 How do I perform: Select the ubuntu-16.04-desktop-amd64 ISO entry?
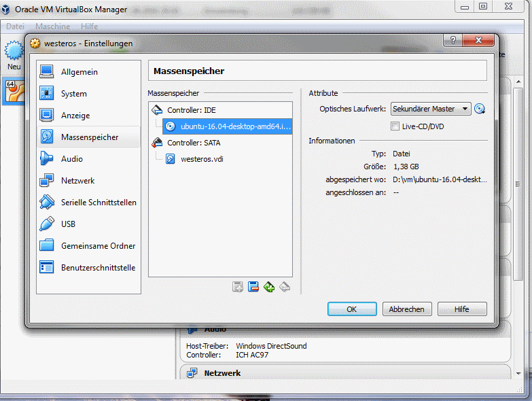[228, 126]
